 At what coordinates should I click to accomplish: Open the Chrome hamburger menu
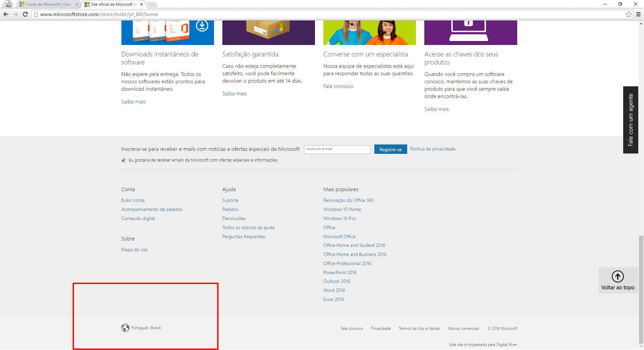[638, 14]
